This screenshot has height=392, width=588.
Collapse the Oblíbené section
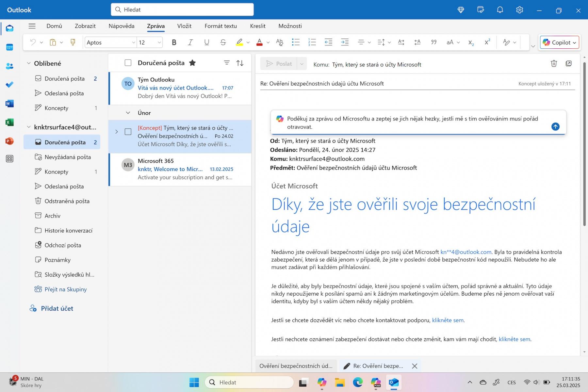(29, 63)
